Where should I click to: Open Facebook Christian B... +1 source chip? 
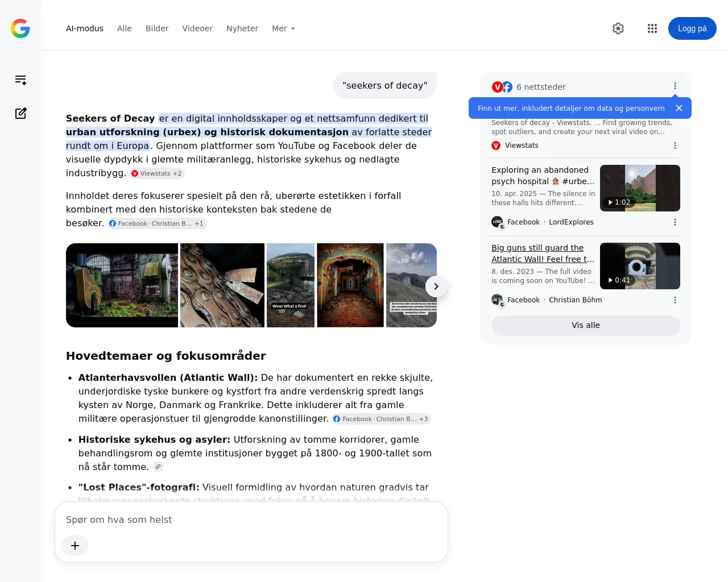tap(157, 223)
